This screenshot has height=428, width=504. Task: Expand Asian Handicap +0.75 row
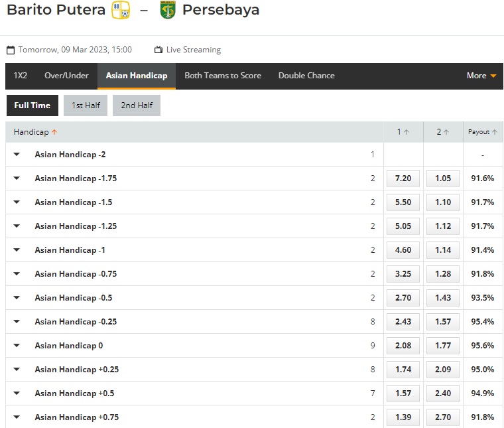pos(17,417)
